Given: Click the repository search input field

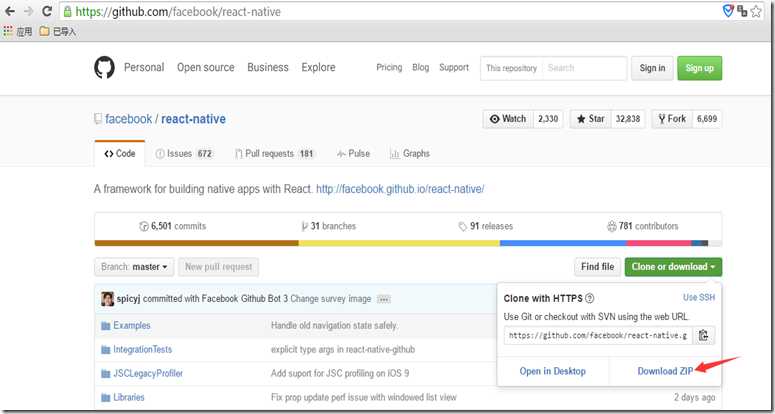Looking at the screenshot, I should pyautogui.click(x=584, y=68).
